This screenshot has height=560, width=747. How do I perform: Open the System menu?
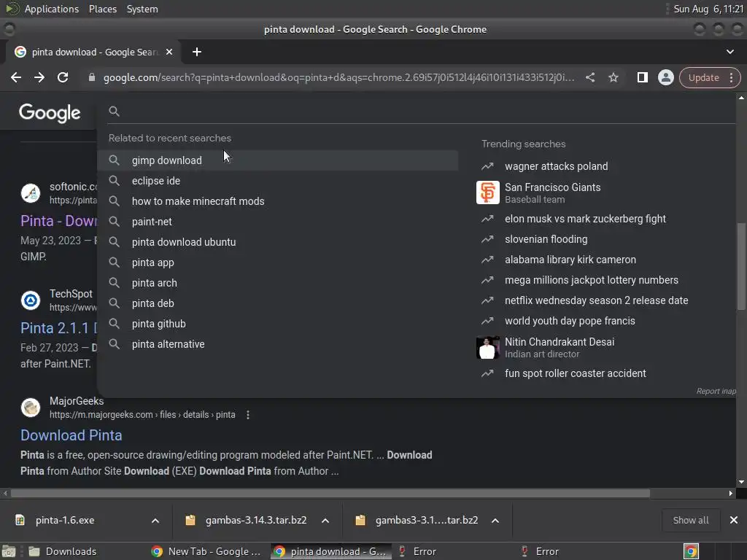[x=142, y=9]
